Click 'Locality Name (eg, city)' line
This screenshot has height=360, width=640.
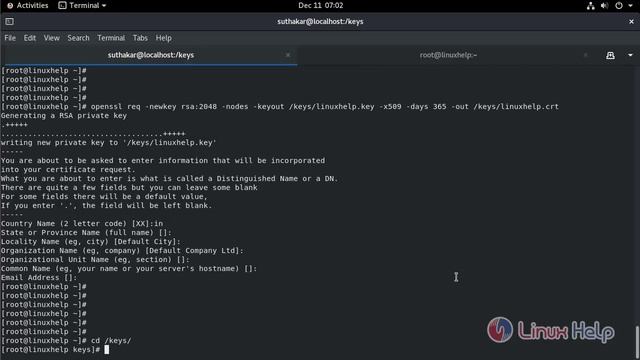[x=91, y=242]
